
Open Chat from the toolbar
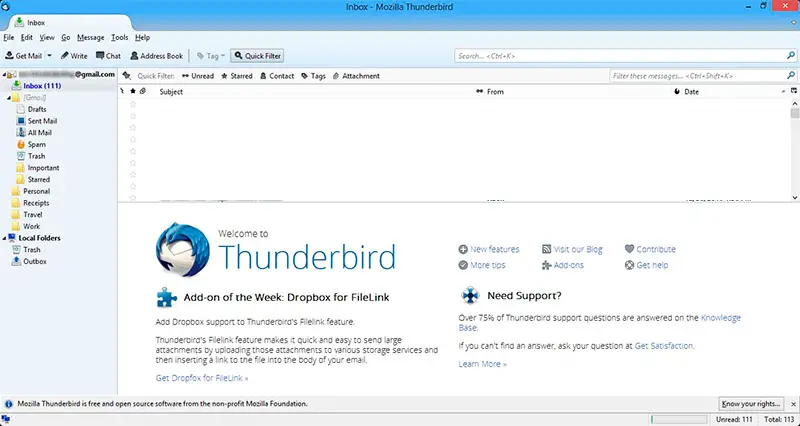pos(108,56)
